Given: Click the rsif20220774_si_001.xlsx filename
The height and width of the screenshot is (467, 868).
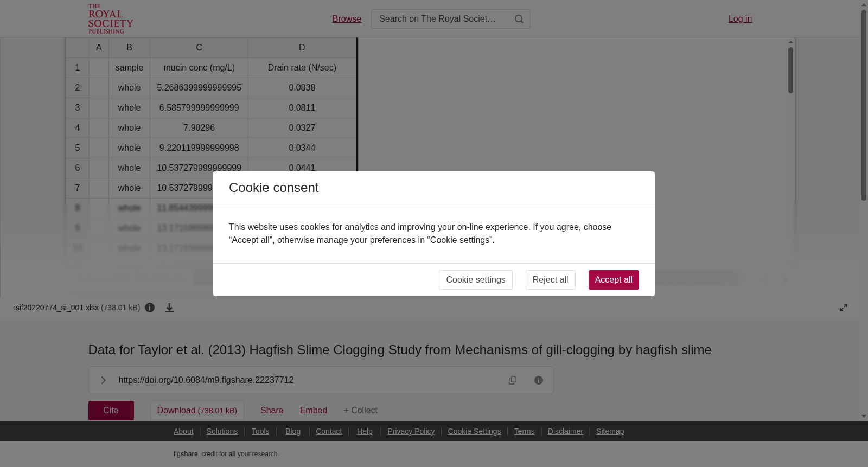Looking at the screenshot, I should [x=56, y=308].
